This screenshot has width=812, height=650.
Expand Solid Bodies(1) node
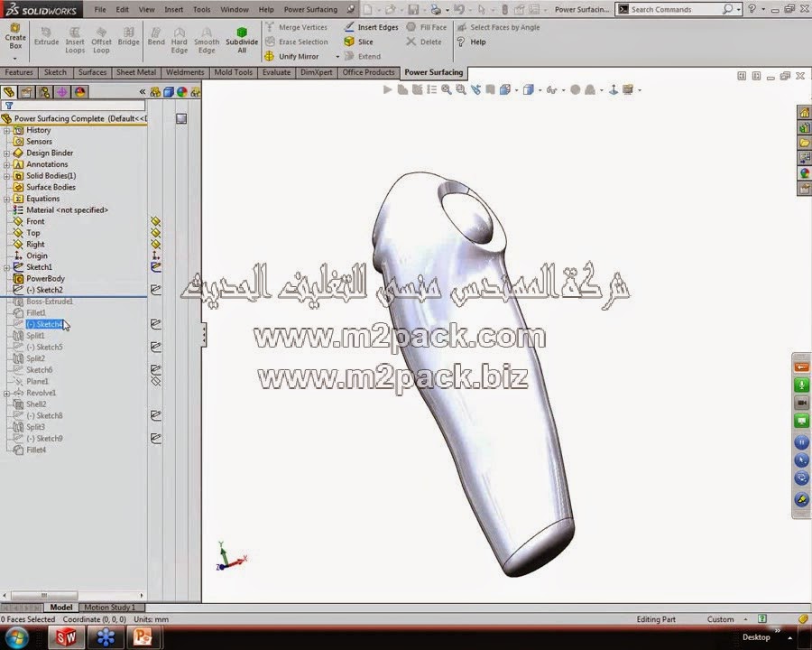tap(6, 176)
